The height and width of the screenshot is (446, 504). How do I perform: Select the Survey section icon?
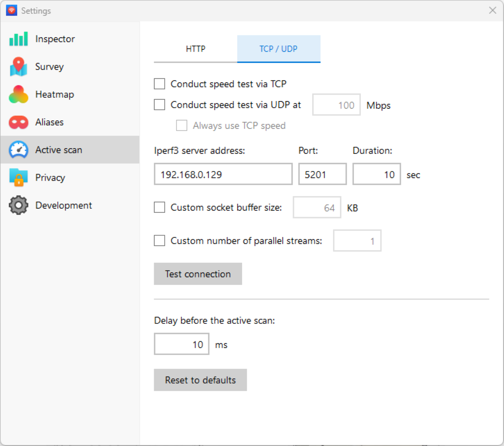18,67
